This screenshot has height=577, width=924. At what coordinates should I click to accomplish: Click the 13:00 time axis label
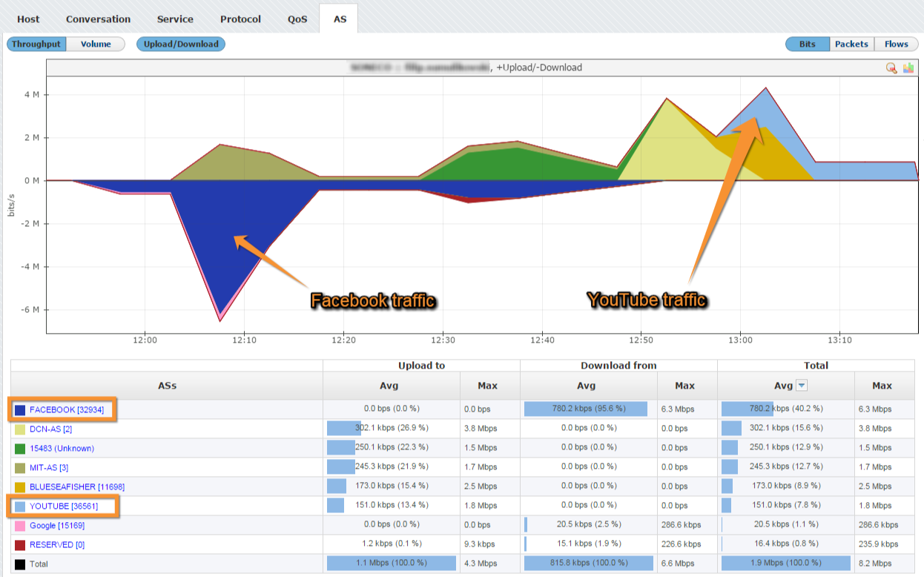740,340
